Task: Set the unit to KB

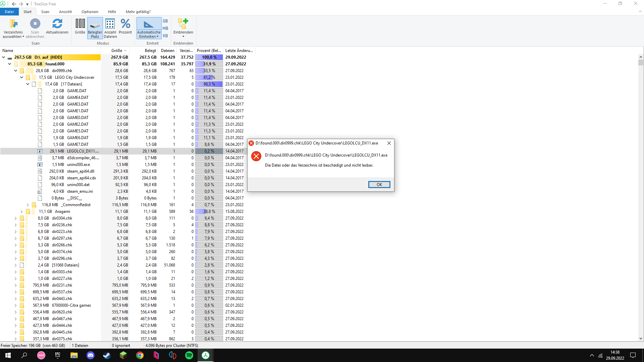Action: pos(165,36)
